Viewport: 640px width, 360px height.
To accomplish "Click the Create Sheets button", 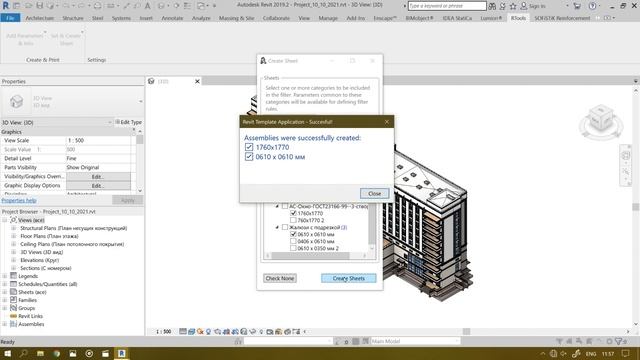I will tap(349, 278).
